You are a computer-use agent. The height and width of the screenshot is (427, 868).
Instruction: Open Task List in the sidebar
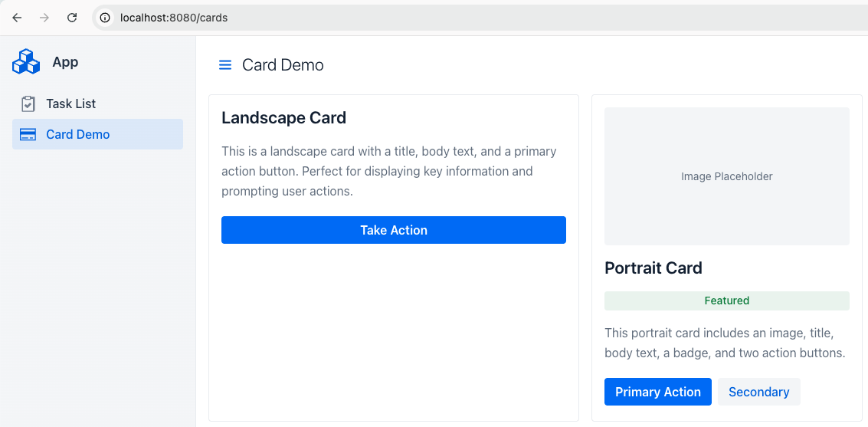(70, 103)
